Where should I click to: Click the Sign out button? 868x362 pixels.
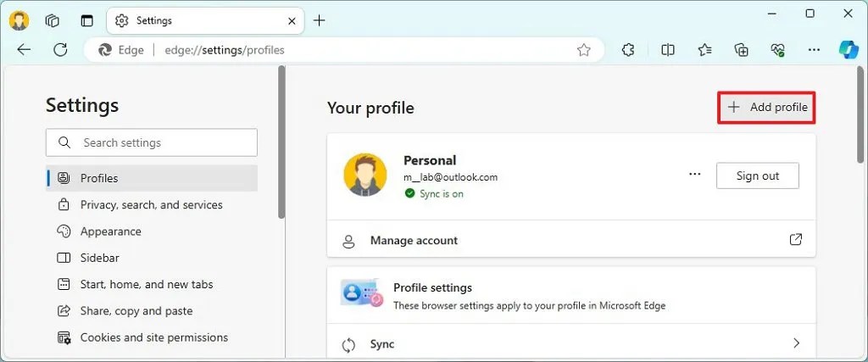pos(757,176)
